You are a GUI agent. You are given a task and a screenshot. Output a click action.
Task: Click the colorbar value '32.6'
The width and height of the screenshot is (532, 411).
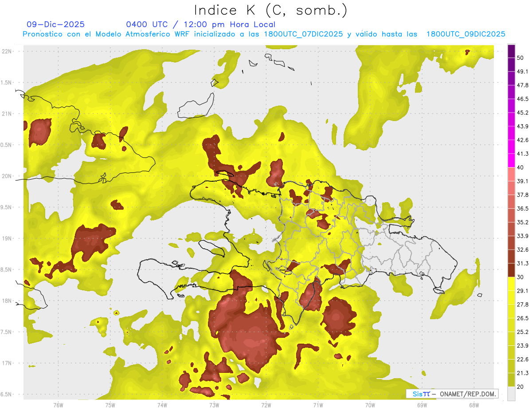point(523,250)
